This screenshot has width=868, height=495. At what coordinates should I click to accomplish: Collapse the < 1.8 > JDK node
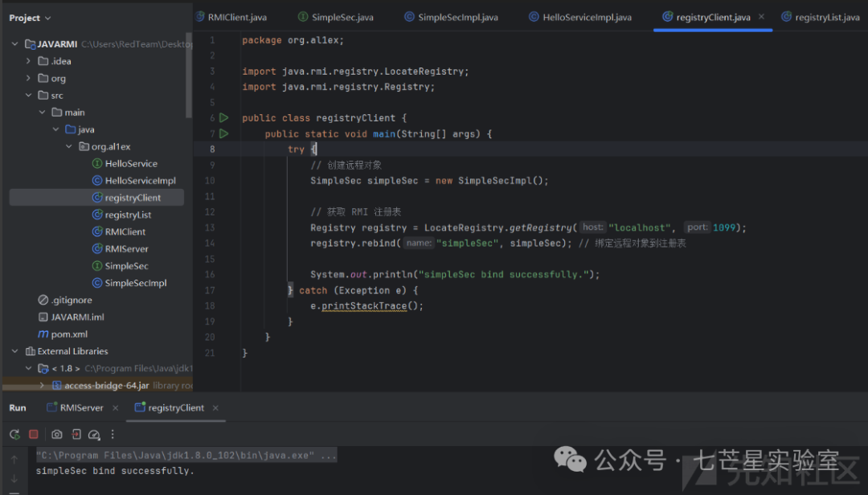pyautogui.click(x=28, y=368)
